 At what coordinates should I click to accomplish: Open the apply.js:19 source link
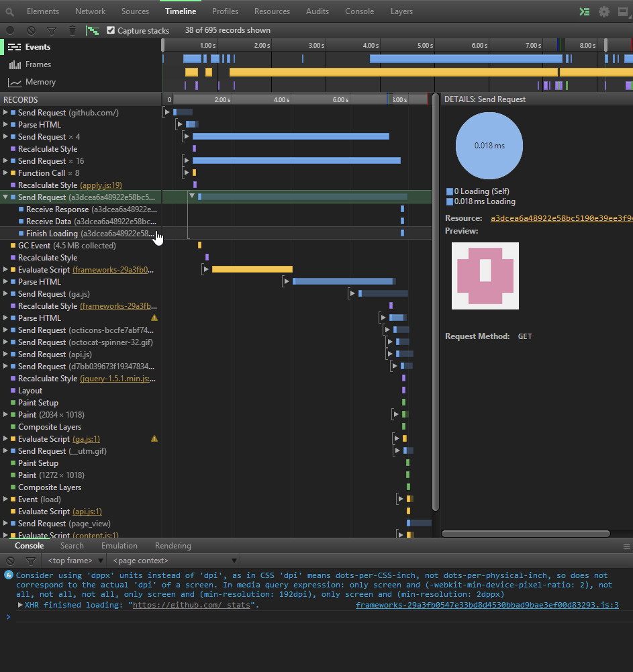[x=101, y=185]
